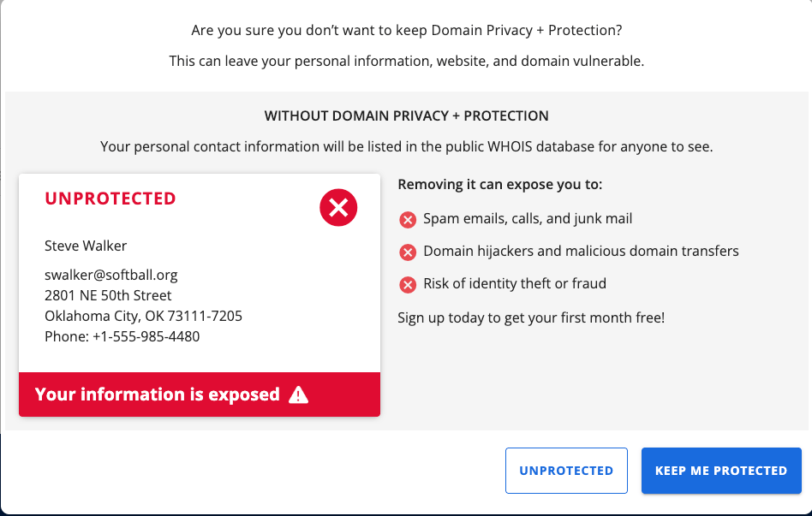Viewport: 812px width, 516px height.
Task: Click the 'Sign up today' free month text
Action: coord(531,317)
